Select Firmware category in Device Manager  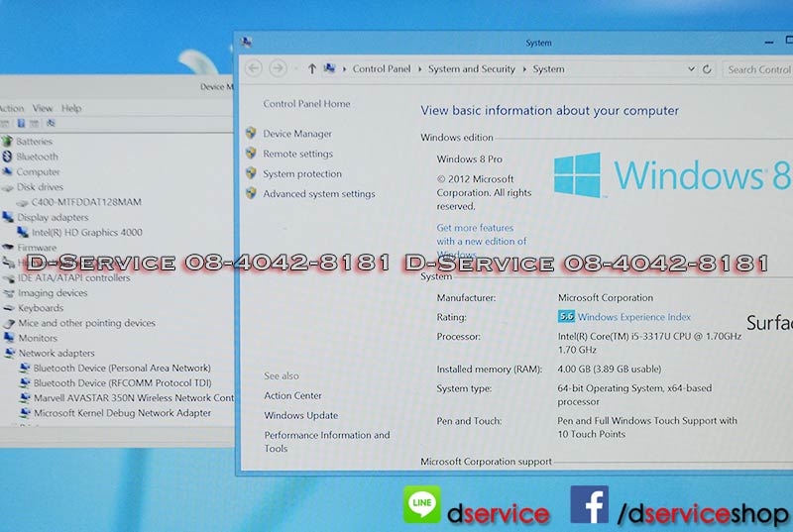[37, 248]
